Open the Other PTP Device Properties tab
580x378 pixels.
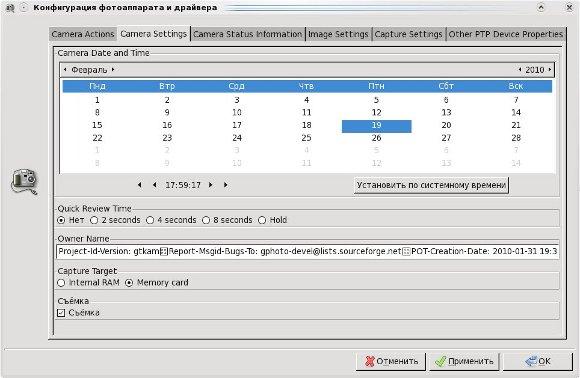tap(506, 34)
